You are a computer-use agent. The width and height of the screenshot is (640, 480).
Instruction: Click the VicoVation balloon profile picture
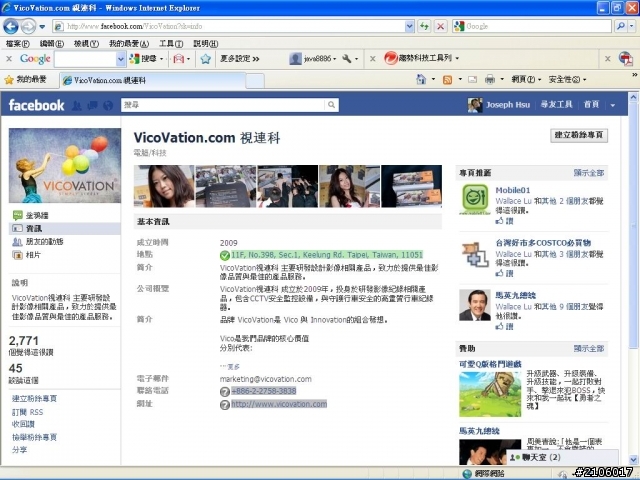(x=65, y=166)
